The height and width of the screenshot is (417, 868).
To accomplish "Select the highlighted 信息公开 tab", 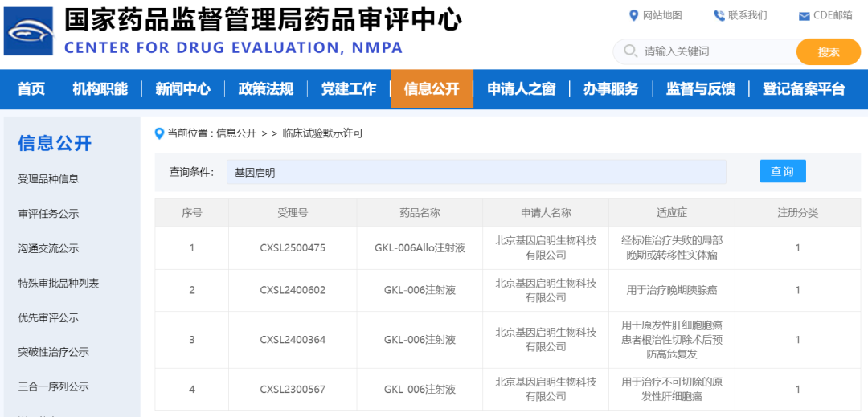I will (x=432, y=89).
